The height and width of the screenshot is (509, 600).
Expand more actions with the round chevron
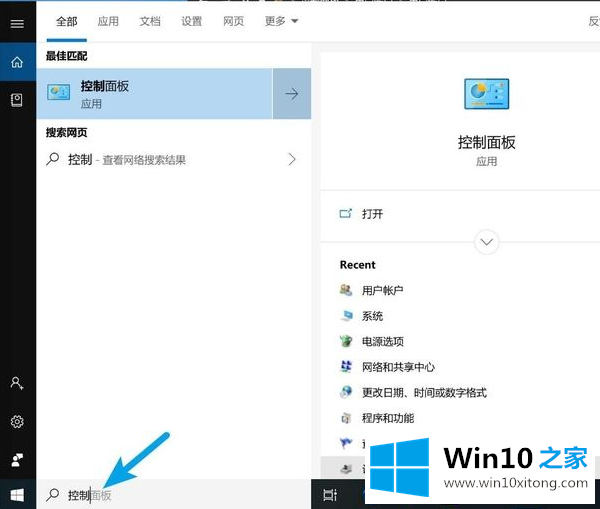486,242
